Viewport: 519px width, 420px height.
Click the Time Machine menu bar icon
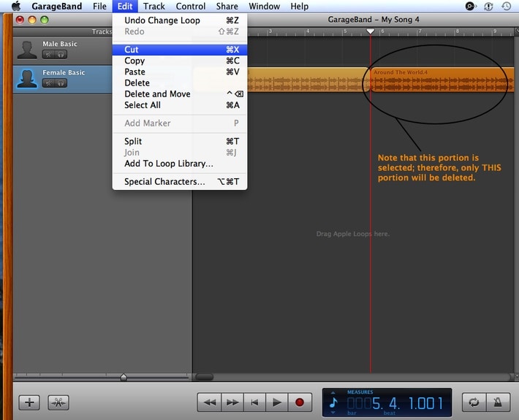pos(506,6)
